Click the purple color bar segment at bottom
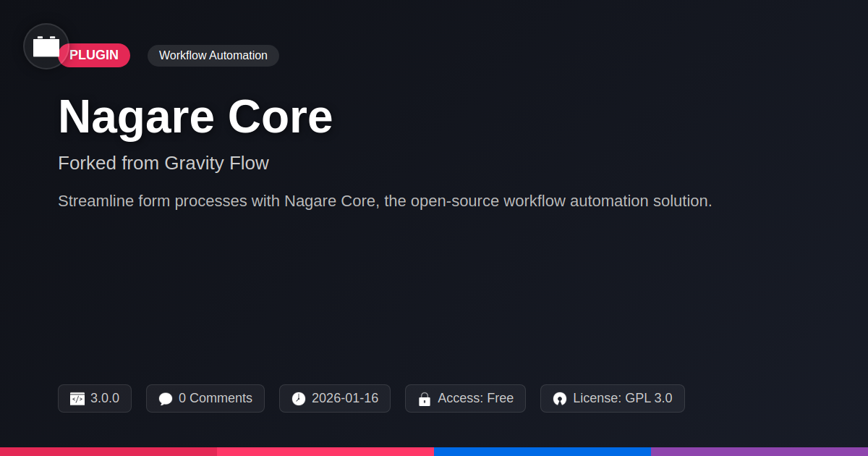The width and height of the screenshot is (868, 456). [x=759, y=452]
